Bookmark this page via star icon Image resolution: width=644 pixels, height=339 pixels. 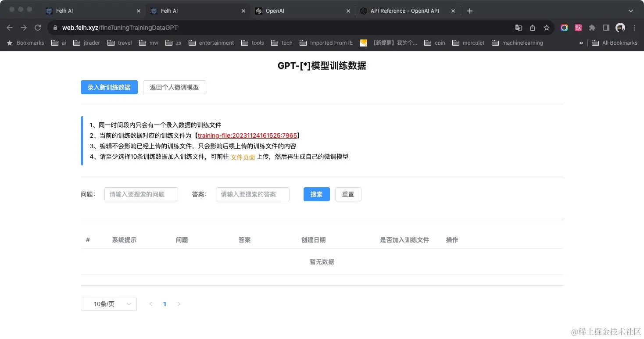tap(546, 27)
